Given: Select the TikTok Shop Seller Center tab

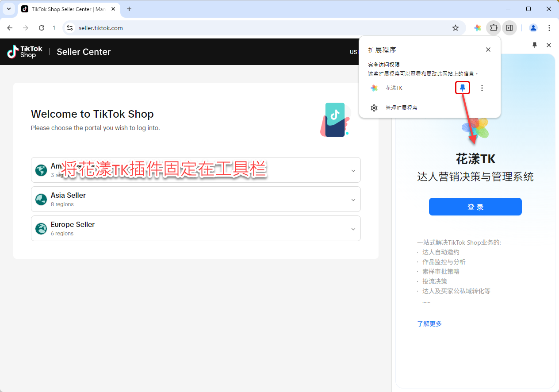Looking at the screenshot, I should pyautogui.click(x=66, y=9).
